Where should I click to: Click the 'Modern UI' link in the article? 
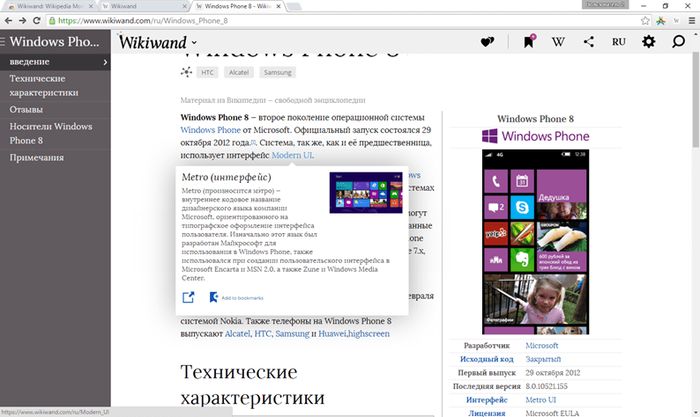[x=292, y=156]
